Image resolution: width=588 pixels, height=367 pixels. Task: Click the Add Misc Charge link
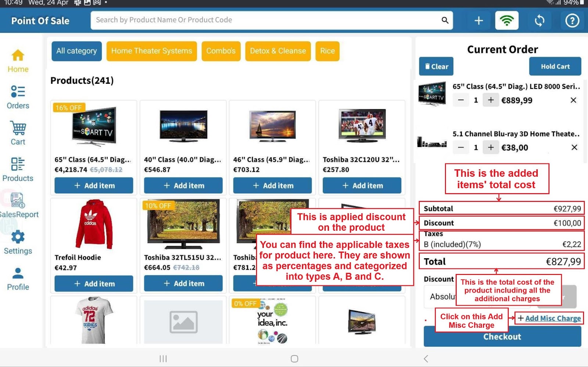[552, 318]
